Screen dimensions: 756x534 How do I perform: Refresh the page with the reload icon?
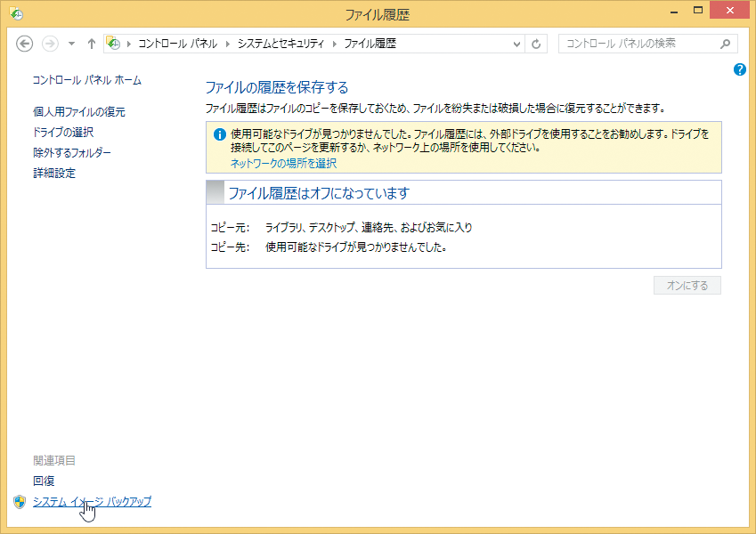coord(536,44)
